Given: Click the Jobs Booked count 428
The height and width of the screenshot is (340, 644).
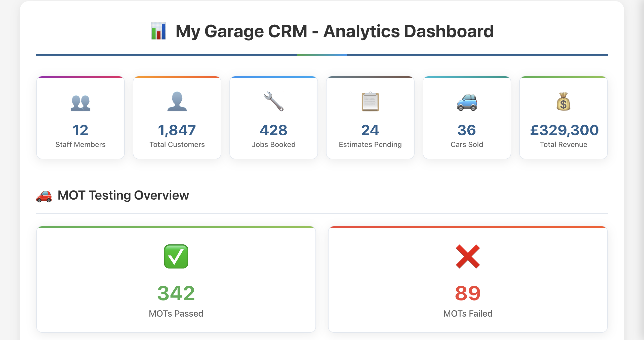Looking at the screenshot, I should pos(273,130).
